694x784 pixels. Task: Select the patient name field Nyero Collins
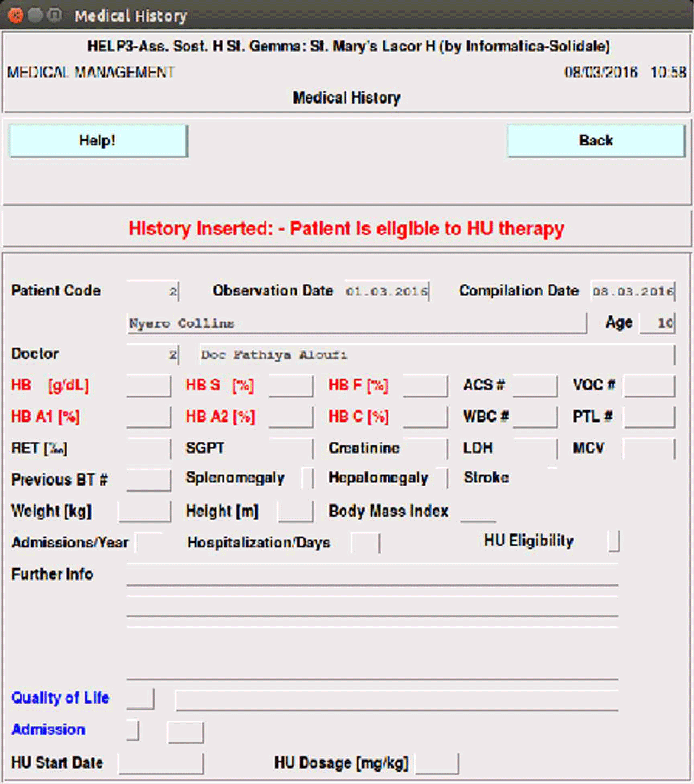pos(356,323)
